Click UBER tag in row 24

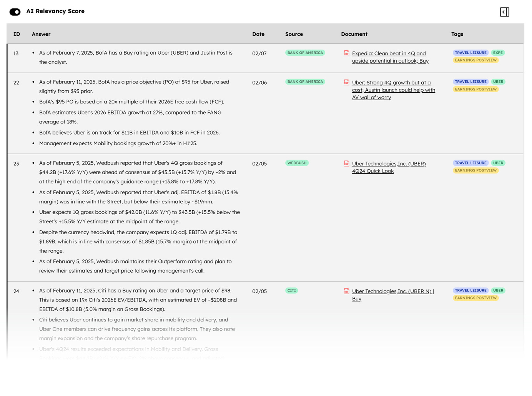point(498,290)
